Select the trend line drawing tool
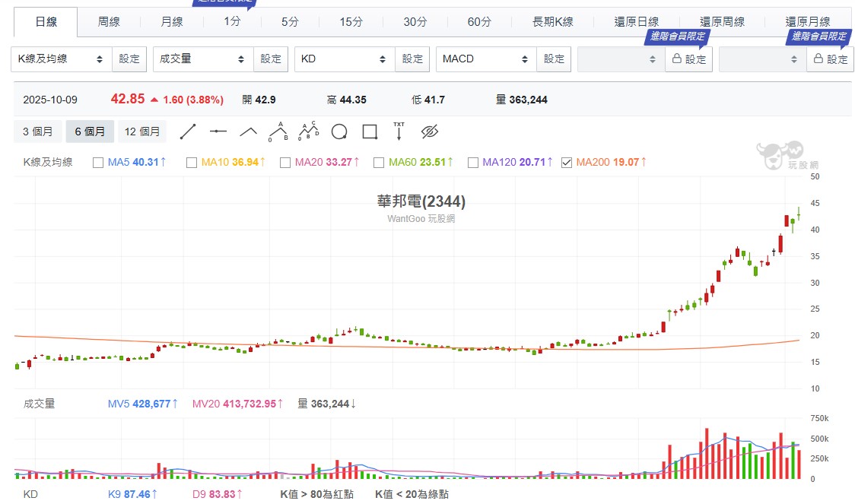 click(x=188, y=132)
